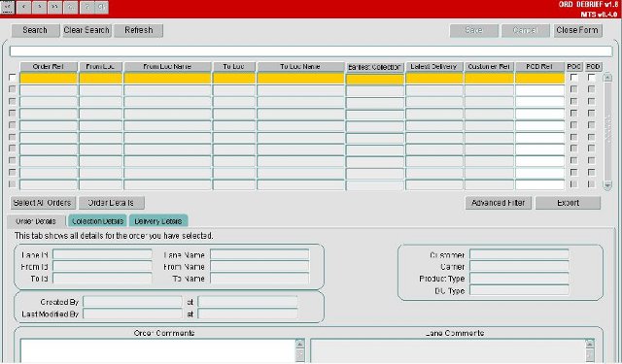Click inside the Order Comments text area
Screen dimensions: 622x364
click(x=157, y=350)
